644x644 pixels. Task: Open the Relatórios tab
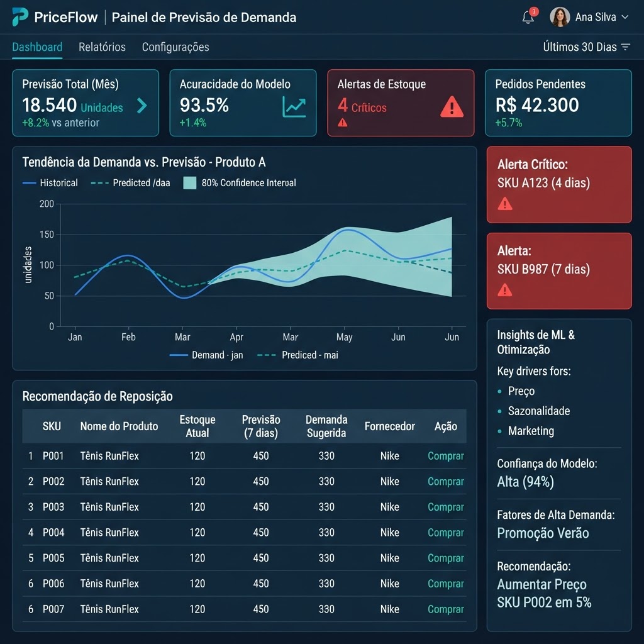tap(103, 47)
